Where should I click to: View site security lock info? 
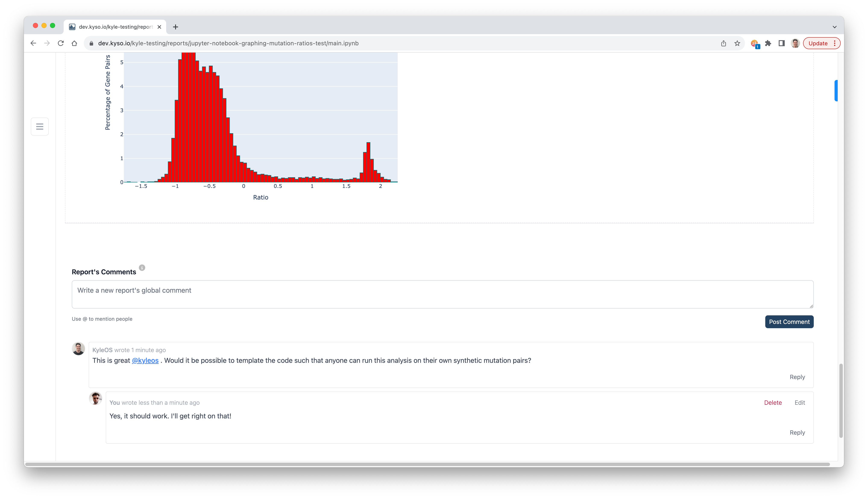[x=91, y=43]
